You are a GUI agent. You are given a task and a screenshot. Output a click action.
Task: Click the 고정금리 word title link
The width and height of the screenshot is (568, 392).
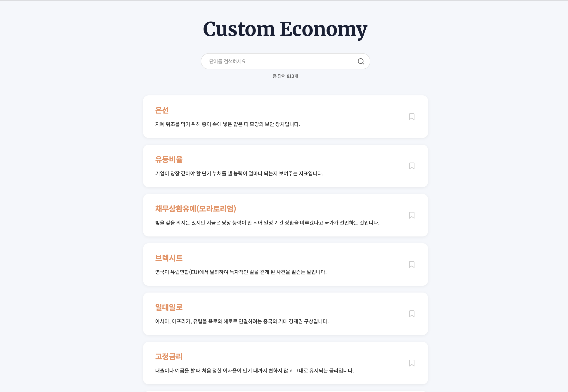point(169,357)
